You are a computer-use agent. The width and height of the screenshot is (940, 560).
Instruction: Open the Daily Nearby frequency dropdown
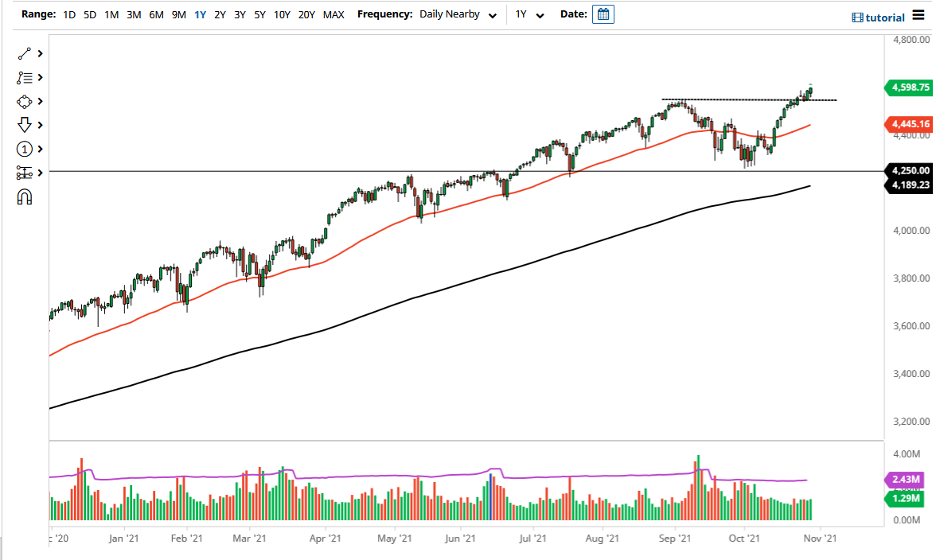pos(458,14)
